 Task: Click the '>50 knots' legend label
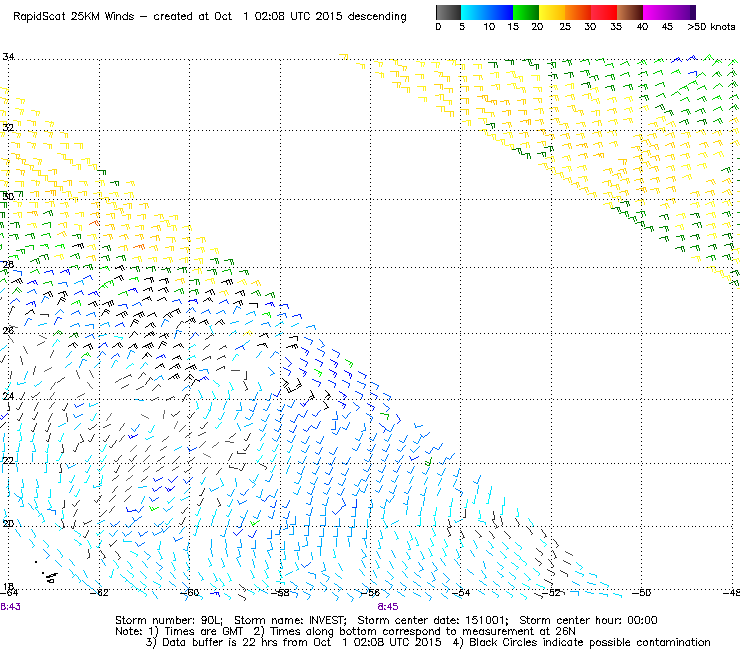(711, 27)
